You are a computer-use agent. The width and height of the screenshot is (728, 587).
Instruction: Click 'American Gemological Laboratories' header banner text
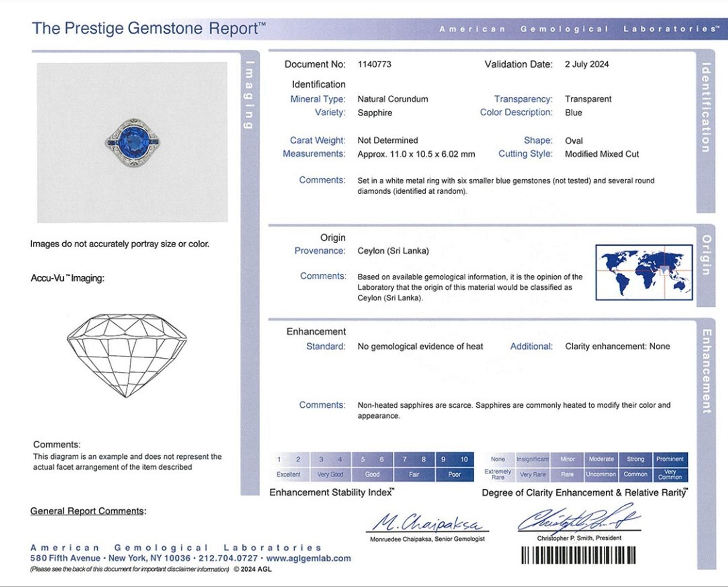pos(579,29)
